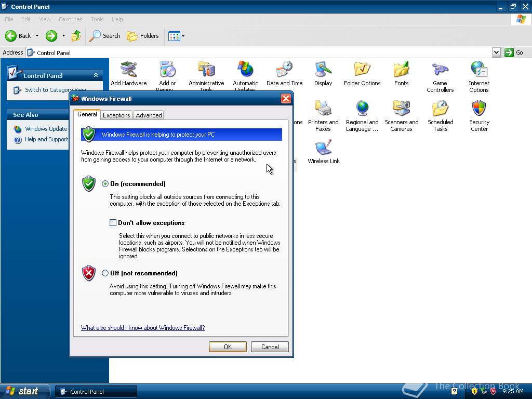Switch to the Advanced tab
The width and height of the screenshot is (532, 399).
pos(149,115)
